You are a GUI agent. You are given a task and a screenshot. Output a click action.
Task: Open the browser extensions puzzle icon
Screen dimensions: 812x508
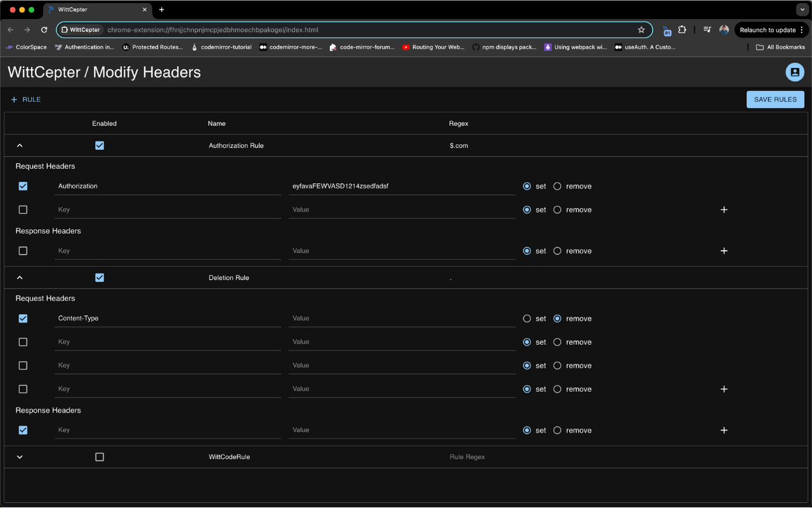[682, 30]
